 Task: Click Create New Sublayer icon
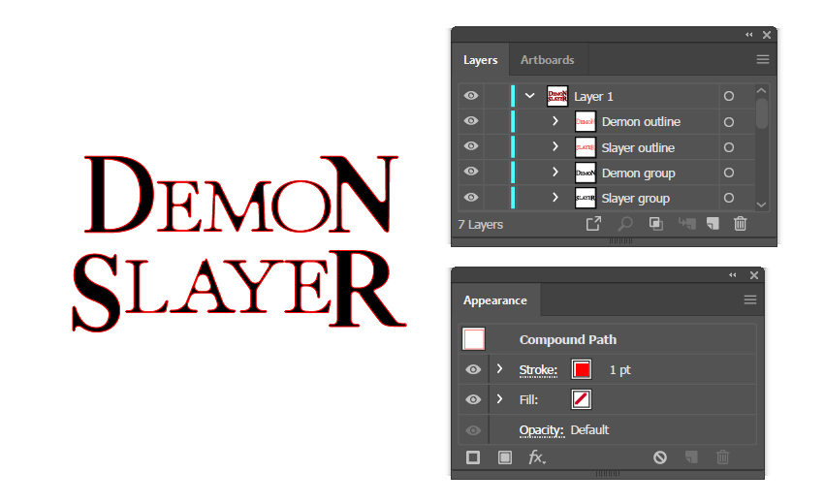687,224
